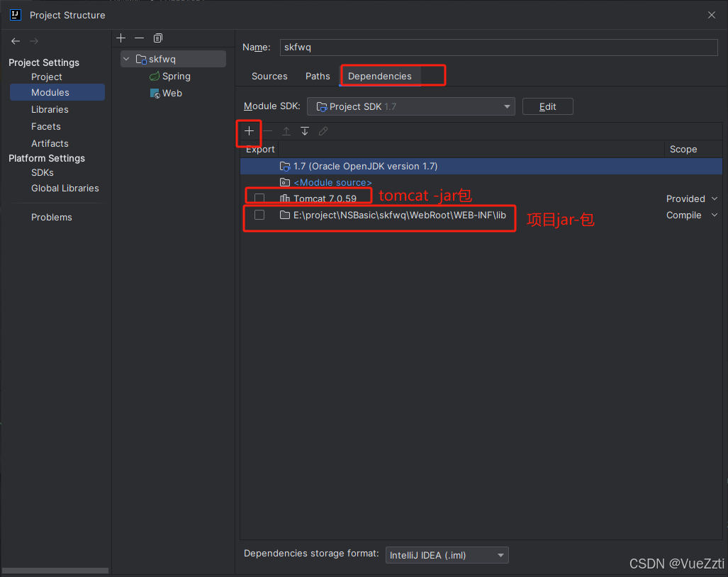Open Artifacts settings section
The height and width of the screenshot is (577, 728).
(50, 143)
